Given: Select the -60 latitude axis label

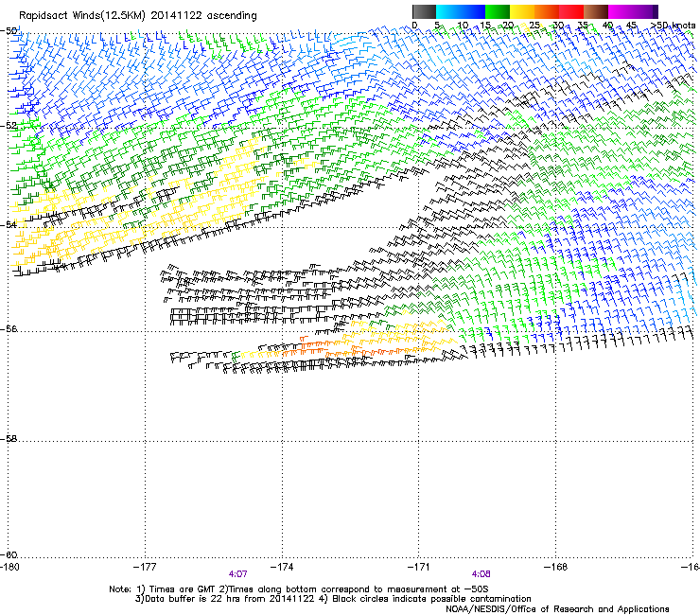Looking at the screenshot, I should (x=9, y=555).
